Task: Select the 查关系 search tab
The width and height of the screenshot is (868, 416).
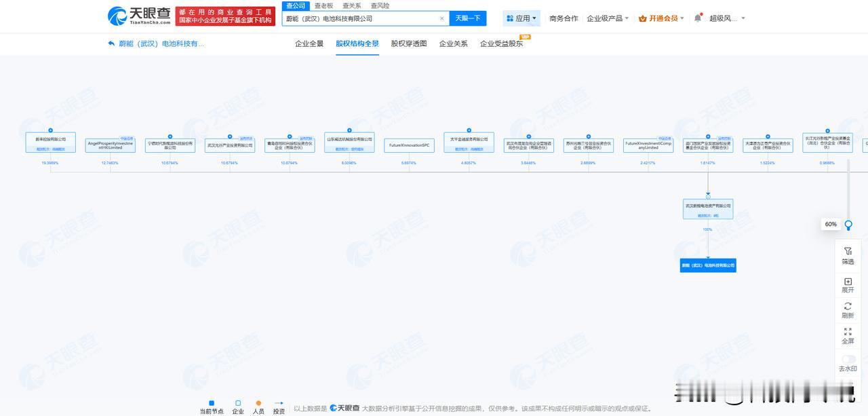Action: click(x=351, y=5)
